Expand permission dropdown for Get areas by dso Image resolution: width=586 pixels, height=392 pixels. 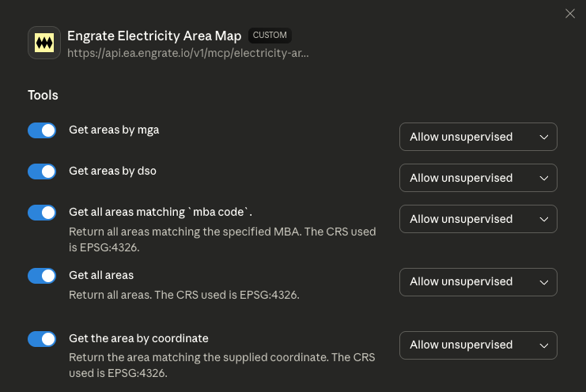[x=478, y=178]
